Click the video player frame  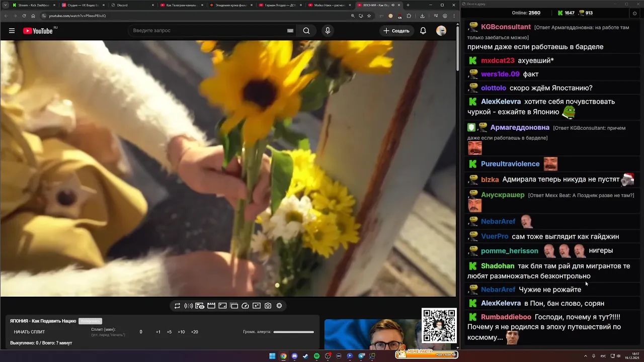click(227, 168)
